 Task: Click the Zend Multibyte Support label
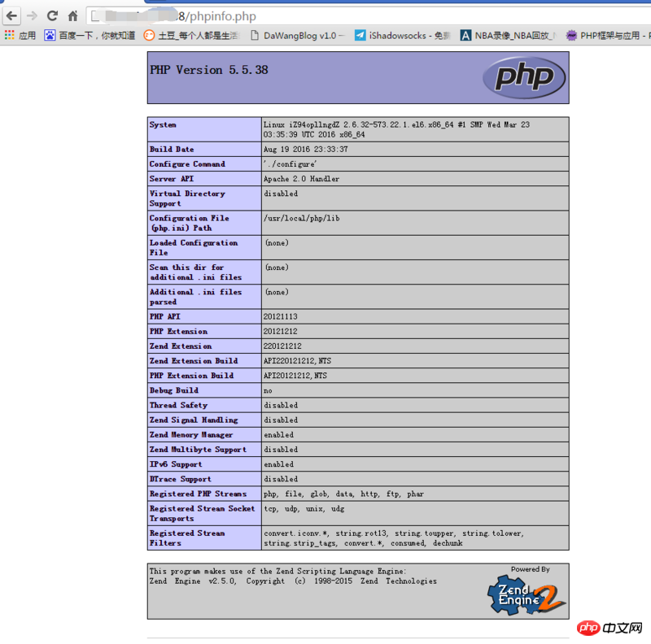(198, 450)
